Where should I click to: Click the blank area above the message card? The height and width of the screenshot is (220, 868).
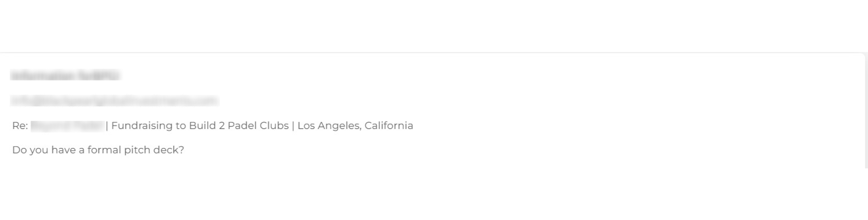(x=431, y=25)
